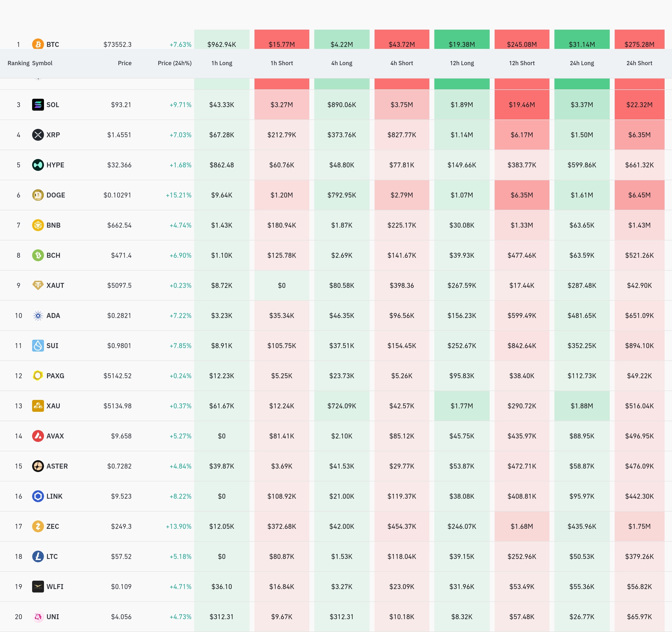This screenshot has height=632, width=672.
Task: Click the AVAX red logo icon
Action: click(38, 436)
